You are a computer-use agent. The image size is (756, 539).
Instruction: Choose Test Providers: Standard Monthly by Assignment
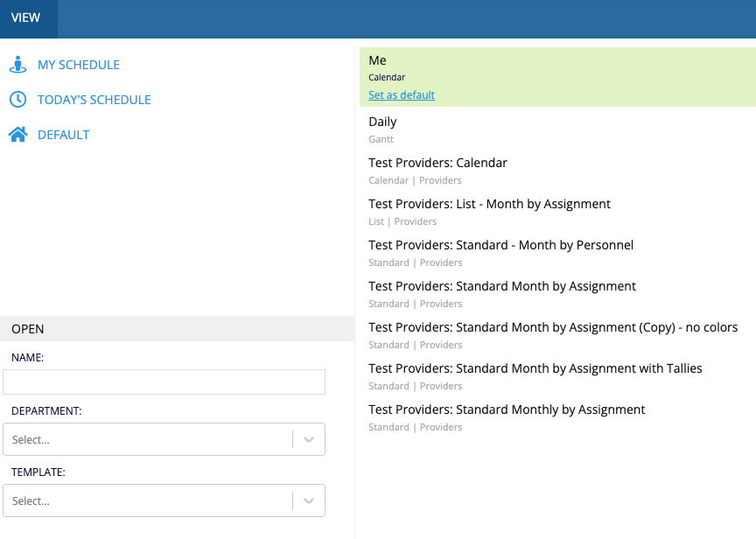557,417
